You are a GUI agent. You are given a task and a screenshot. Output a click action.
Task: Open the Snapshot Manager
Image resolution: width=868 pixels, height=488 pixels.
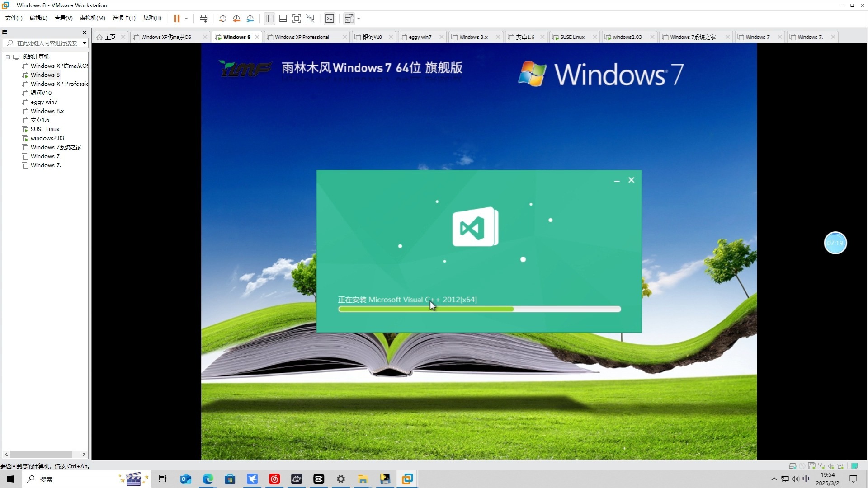coord(250,19)
